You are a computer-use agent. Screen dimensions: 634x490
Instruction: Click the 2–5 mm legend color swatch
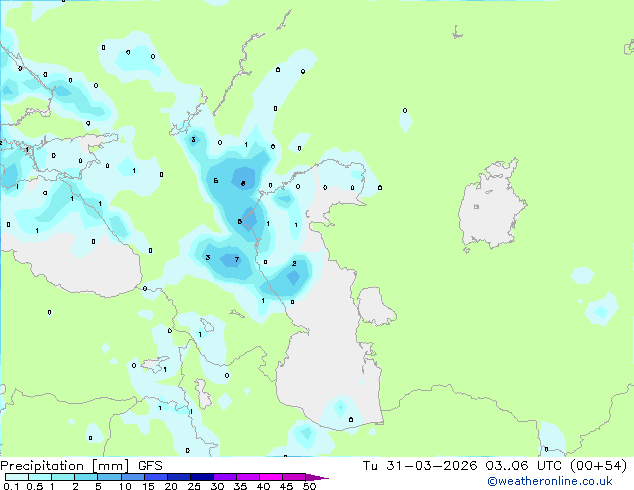click(x=86, y=477)
